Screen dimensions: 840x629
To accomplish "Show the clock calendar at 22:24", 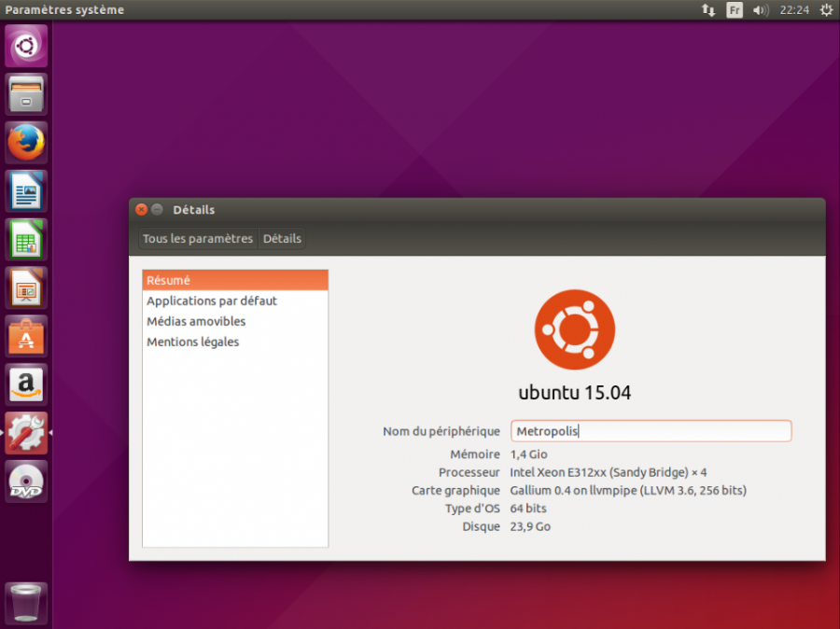I will tap(794, 10).
